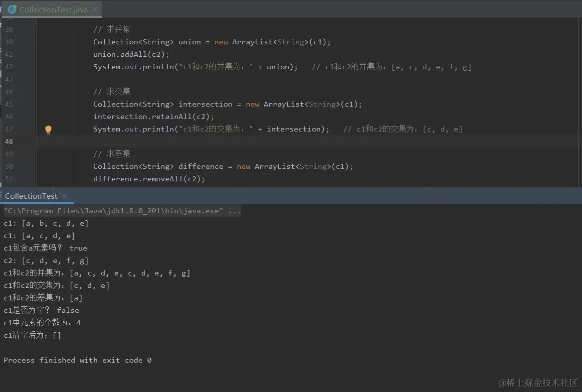Click the java.exe command line in the console
This screenshot has width=582, height=392.
pyautogui.click(x=123, y=211)
